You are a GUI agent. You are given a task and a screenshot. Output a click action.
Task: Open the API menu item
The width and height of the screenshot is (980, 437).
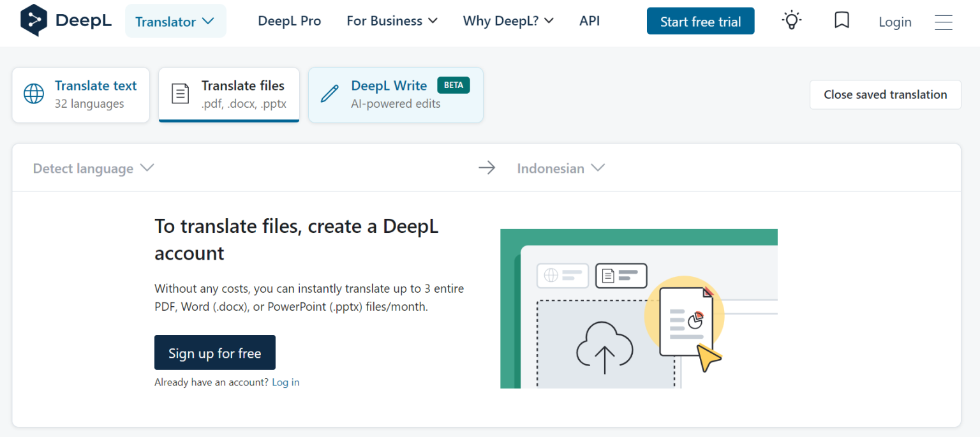click(x=589, y=21)
